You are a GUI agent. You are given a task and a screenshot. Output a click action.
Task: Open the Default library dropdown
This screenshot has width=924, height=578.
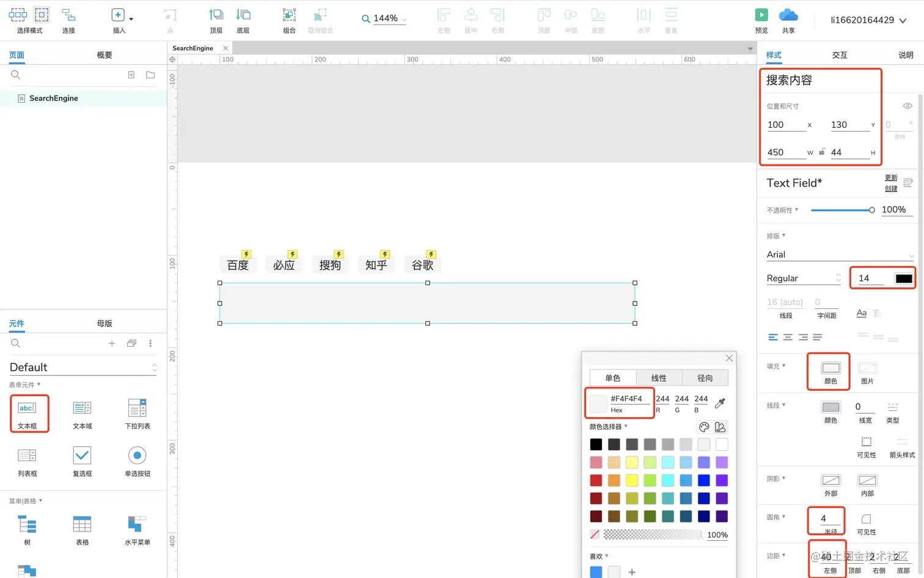tap(83, 367)
